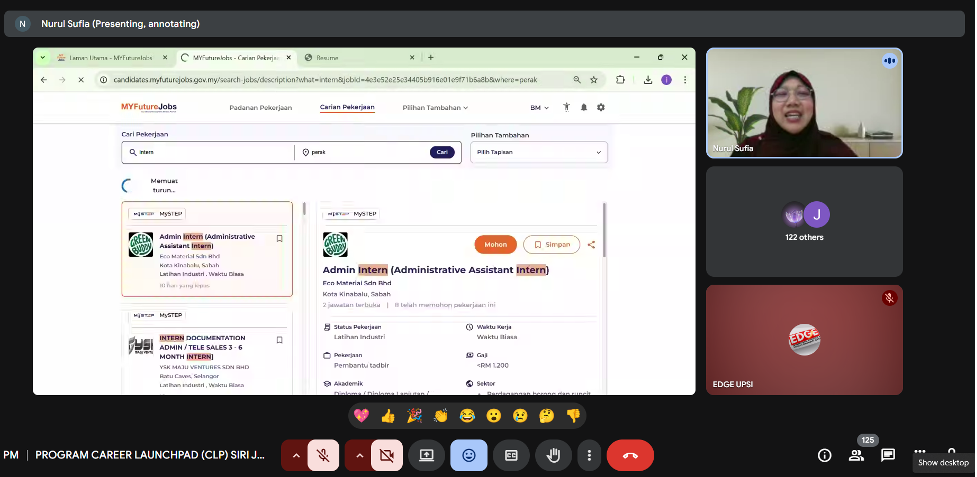This screenshot has width=977, height=477.
Task: Leave the call with red hang-up button
Action: coord(630,455)
